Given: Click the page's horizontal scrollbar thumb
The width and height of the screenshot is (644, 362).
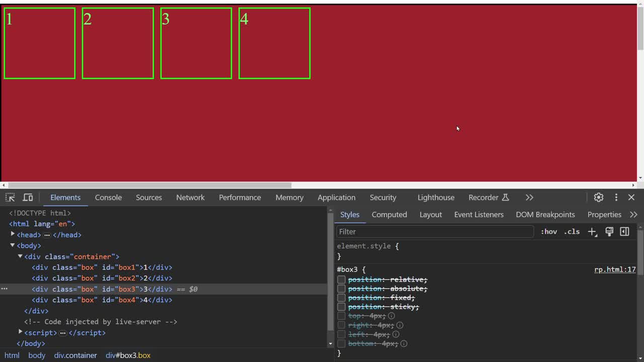Looking at the screenshot, I should click(x=149, y=185).
